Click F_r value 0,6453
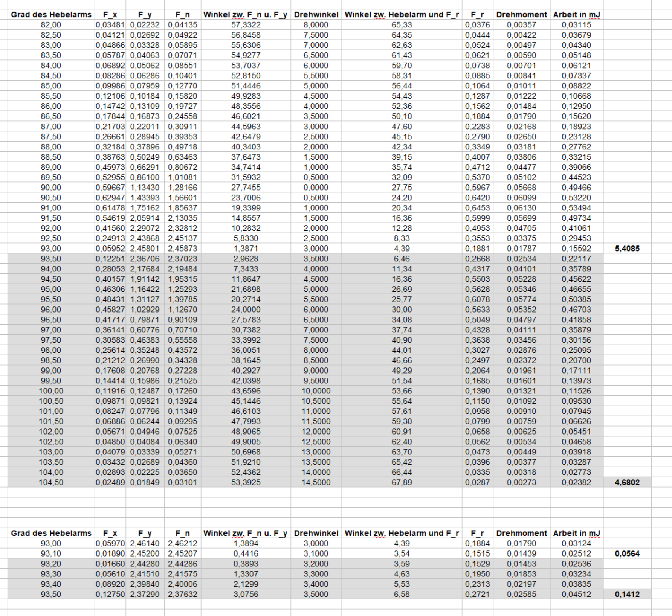Image resolution: width=672 pixels, height=616 pixels. (x=477, y=208)
